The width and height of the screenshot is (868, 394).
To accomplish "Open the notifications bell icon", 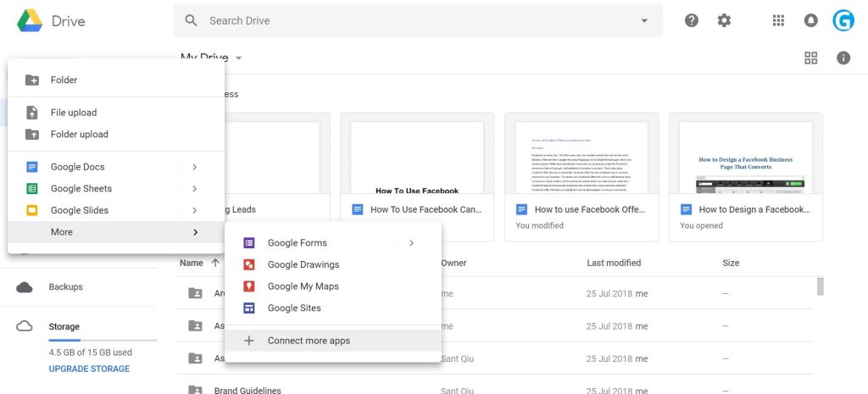I will click(810, 20).
